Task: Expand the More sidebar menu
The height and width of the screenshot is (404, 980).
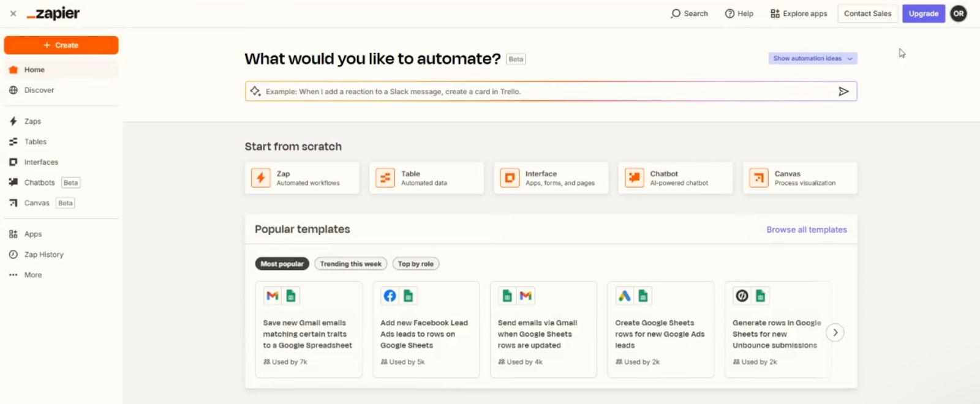Action: coord(61,275)
